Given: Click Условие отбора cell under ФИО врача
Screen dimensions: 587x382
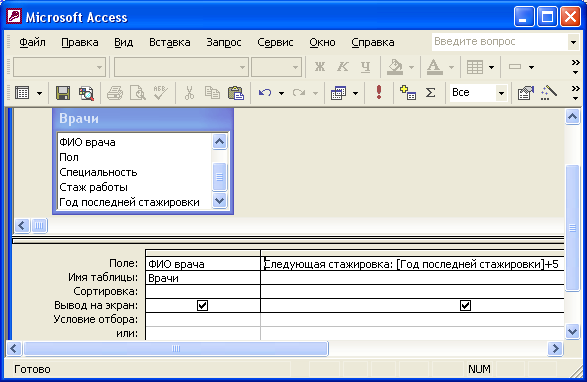Looking at the screenshot, I should (203, 319).
